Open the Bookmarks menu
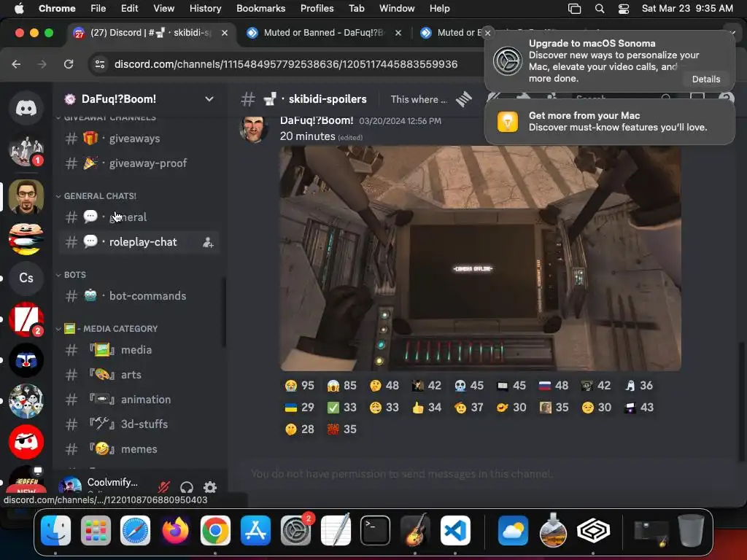 click(260, 9)
